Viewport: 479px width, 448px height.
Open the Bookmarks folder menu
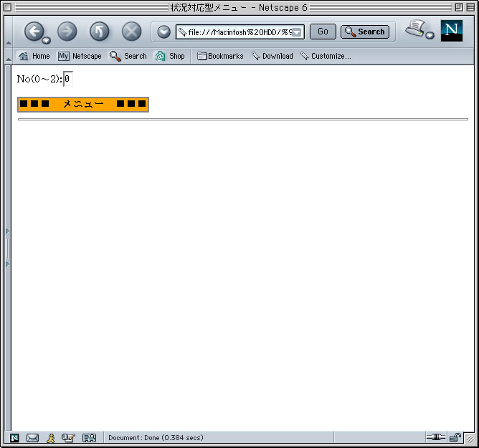220,56
